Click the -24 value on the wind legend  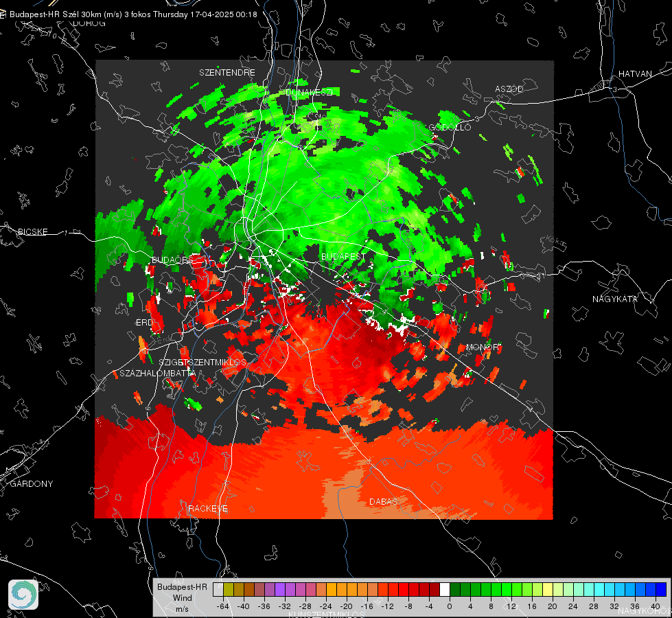(326, 606)
